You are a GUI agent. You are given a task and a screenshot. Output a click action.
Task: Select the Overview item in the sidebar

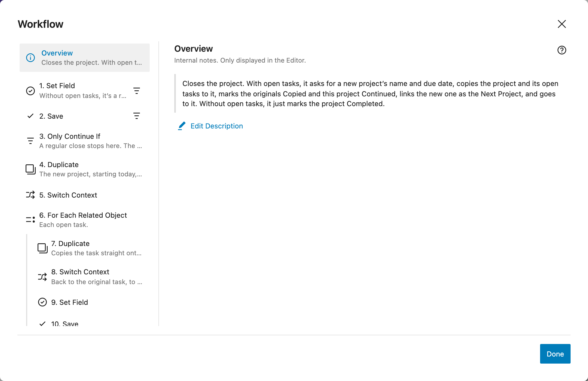85,58
